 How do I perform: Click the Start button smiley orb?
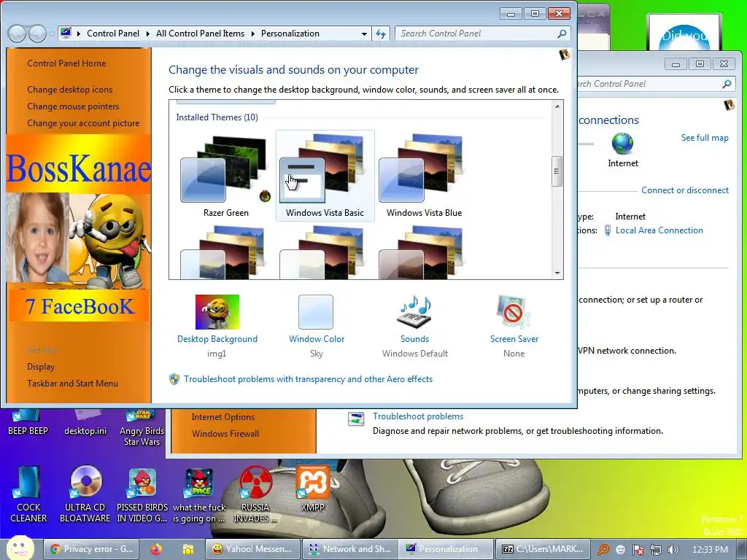click(x=20, y=548)
